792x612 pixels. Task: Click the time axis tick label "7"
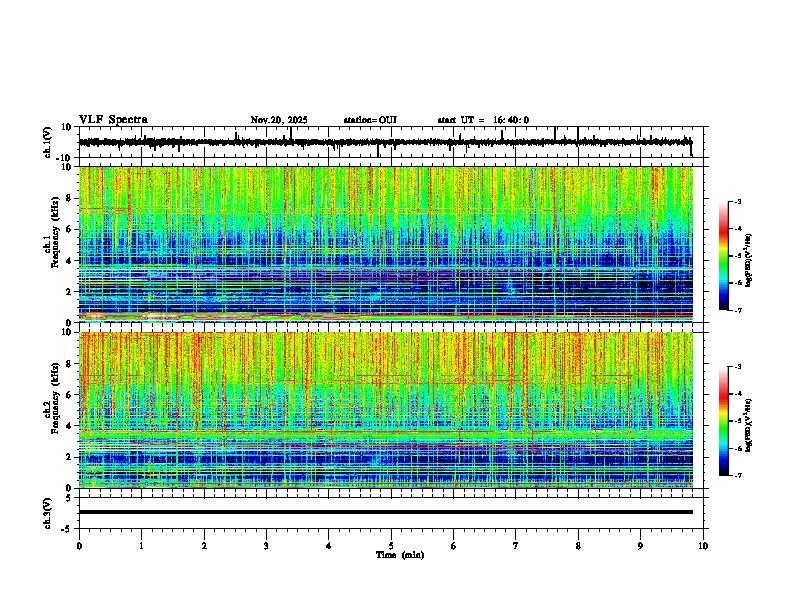point(516,546)
